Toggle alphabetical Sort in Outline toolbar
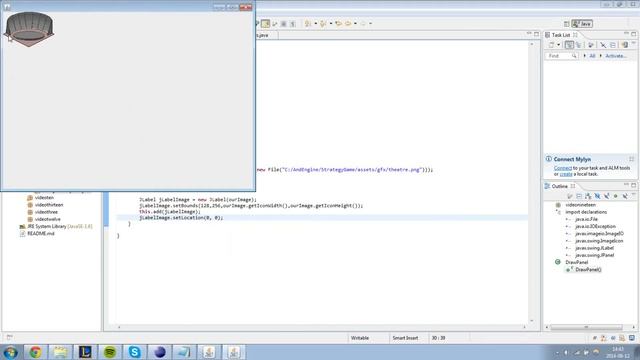 [x=588, y=196]
